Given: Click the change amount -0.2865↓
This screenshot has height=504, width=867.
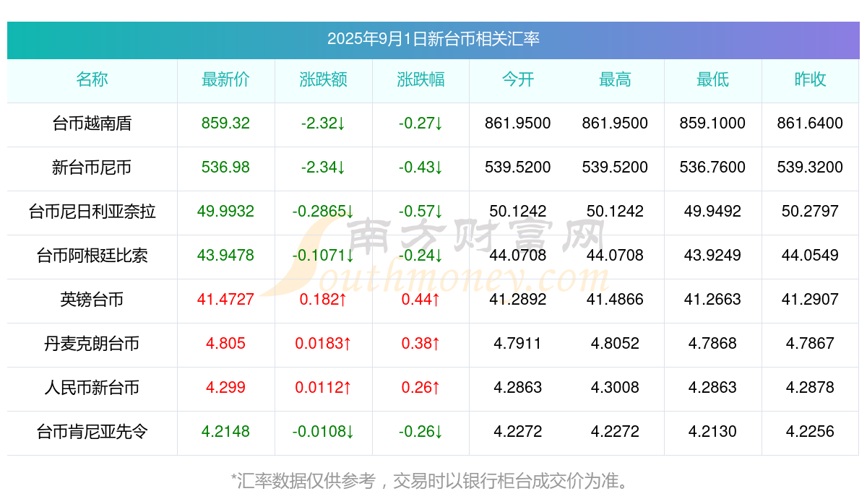Looking at the screenshot, I should coord(323,212).
